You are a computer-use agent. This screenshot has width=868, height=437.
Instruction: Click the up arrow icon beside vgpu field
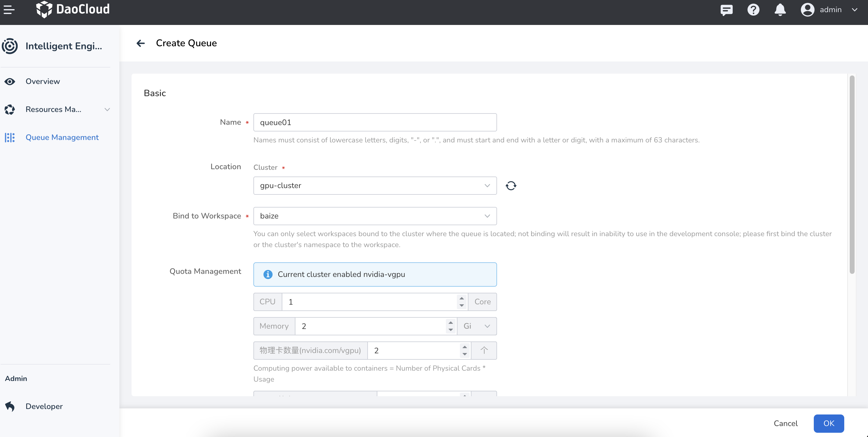coord(484,351)
